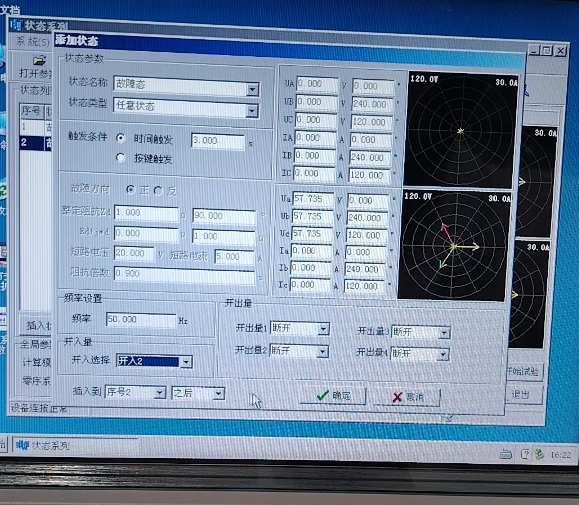Click the upper UA voltage amplitude field
Image resolution: width=579 pixels, height=505 pixels.
click(317, 84)
